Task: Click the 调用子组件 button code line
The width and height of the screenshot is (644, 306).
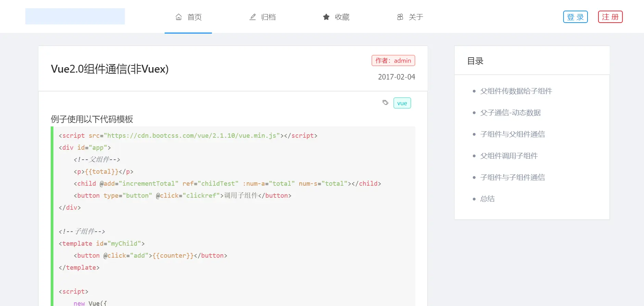Action: tap(182, 196)
